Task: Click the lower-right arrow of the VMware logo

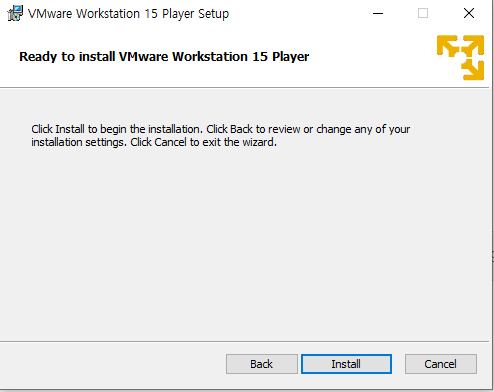Action: click(x=473, y=70)
